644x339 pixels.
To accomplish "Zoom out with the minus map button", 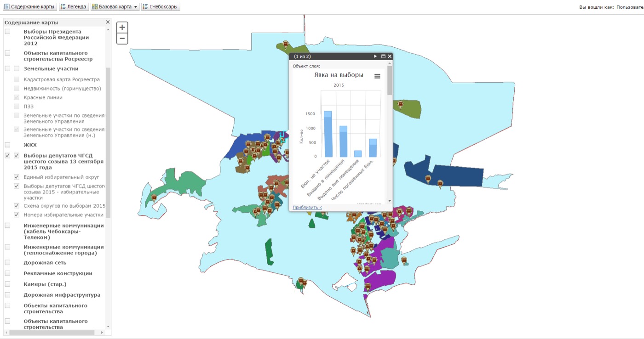I will pyautogui.click(x=122, y=39).
